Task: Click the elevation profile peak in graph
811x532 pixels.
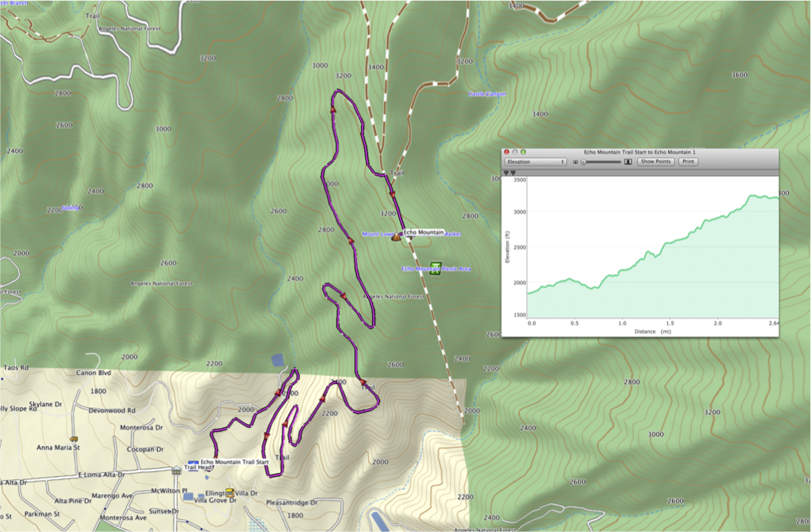Action: (754, 195)
